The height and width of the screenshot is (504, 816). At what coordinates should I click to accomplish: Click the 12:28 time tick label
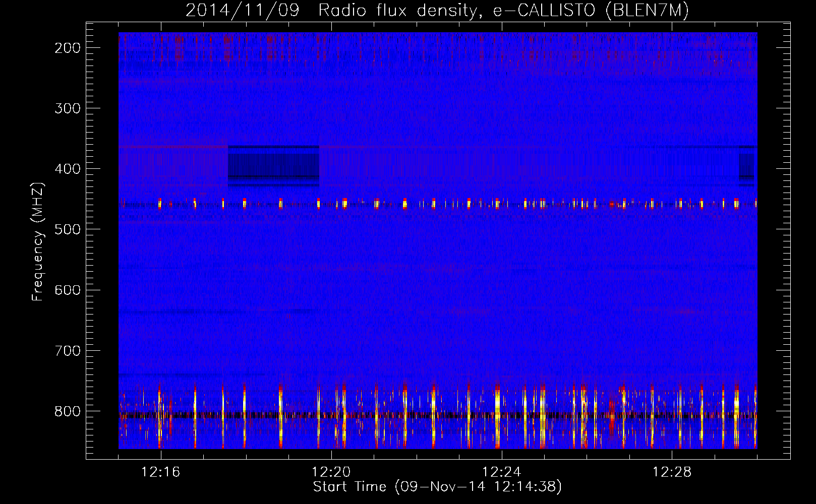(x=672, y=472)
